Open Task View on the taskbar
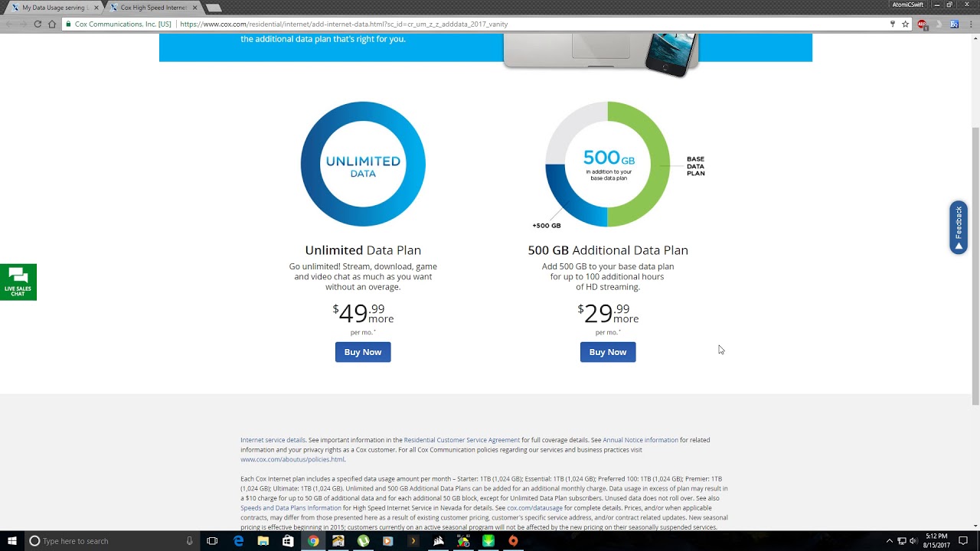The image size is (980, 551). point(213,541)
